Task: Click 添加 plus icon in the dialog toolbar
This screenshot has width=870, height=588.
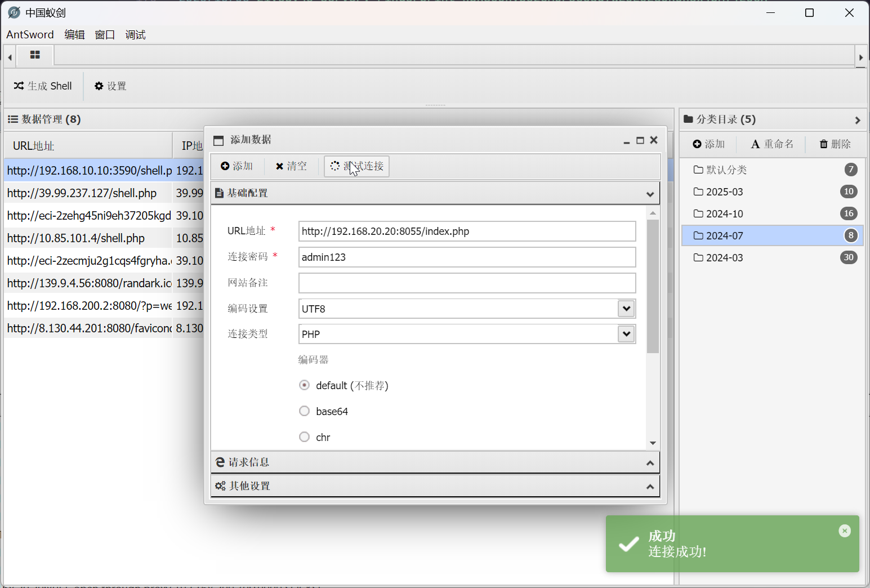Action: pos(225,166)
